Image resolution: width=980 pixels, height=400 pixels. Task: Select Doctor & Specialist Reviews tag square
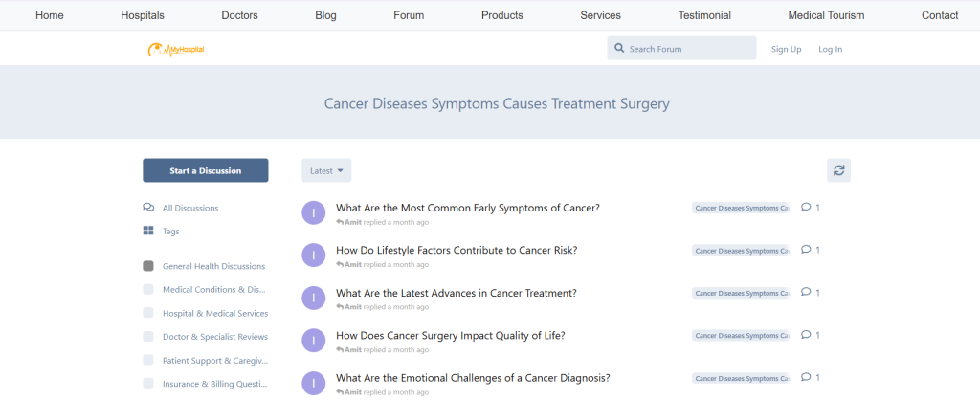pyautogui.click(x=148, y=336)
